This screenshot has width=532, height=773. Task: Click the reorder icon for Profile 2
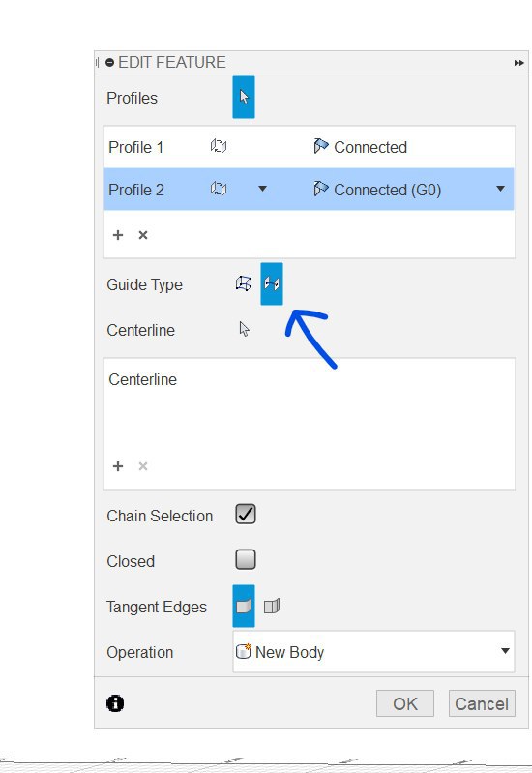(219, 189)
